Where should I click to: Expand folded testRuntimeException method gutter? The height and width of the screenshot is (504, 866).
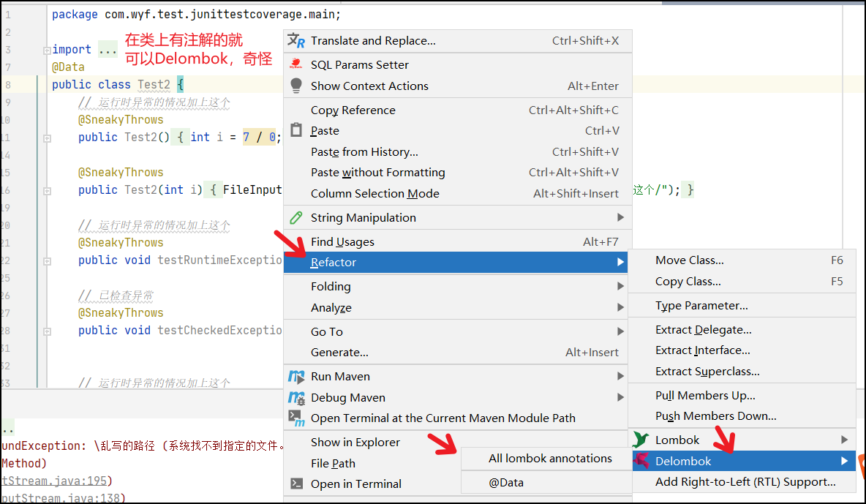click(x=48, y=261)
